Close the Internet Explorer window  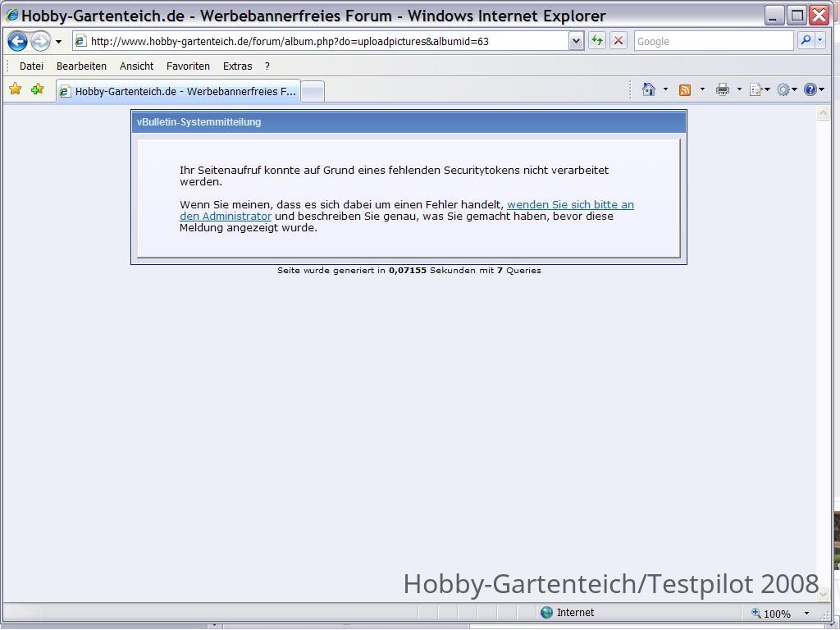[x=819, y=16]
